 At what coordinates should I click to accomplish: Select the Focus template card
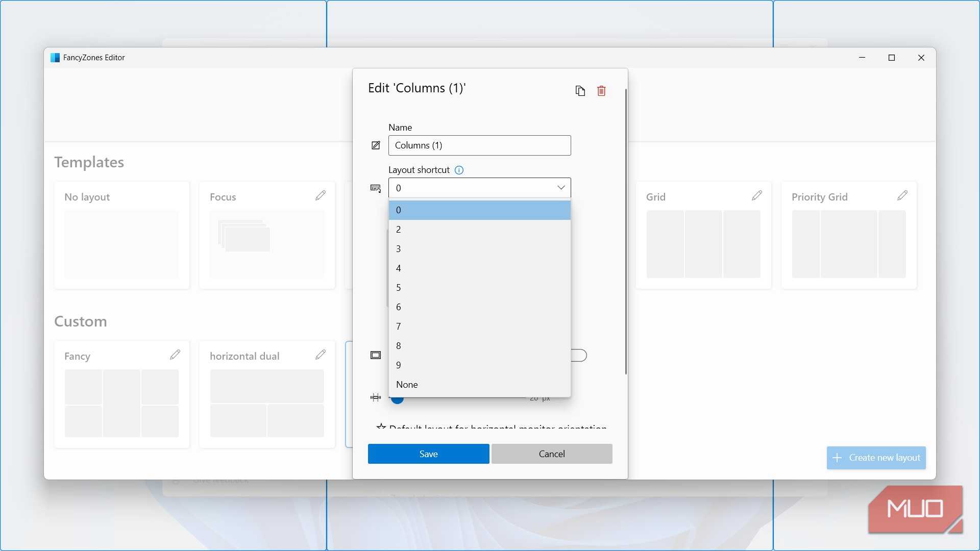click(267, 235)
